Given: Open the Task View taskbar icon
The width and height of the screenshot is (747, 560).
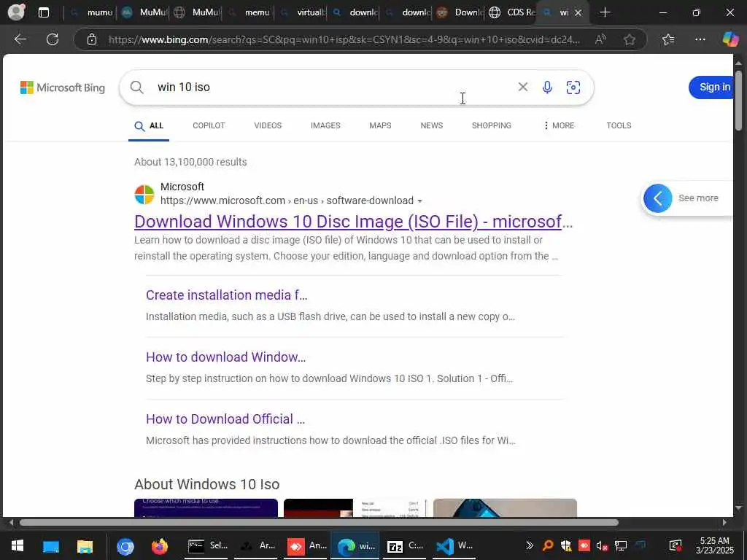Looking at the screenshot, I should coord(51,546).
